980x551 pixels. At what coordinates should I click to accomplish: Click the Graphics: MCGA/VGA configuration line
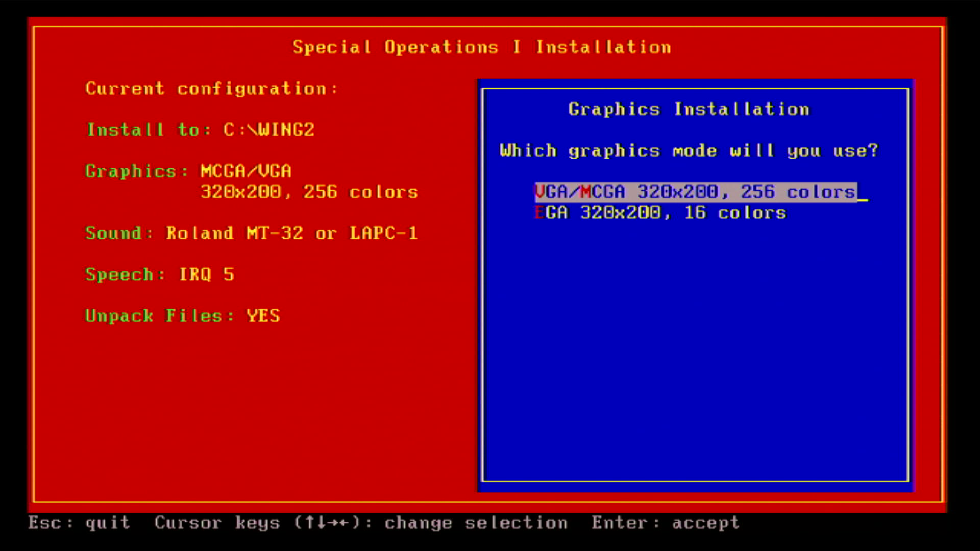coord(188,171)
